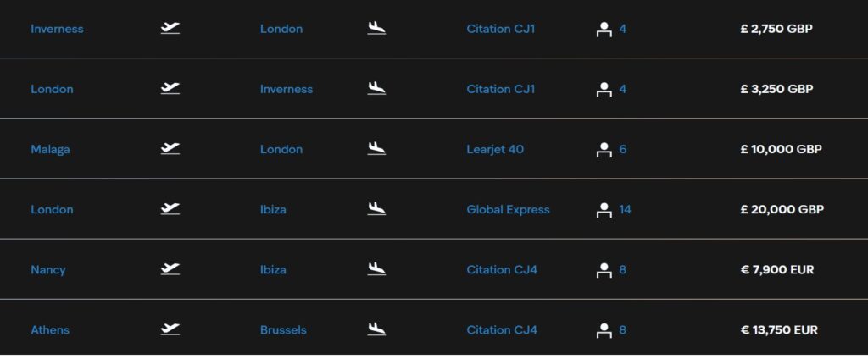Open Citation CJ4 link in Nancy row

pyautogui.click(x=502, y=270)
